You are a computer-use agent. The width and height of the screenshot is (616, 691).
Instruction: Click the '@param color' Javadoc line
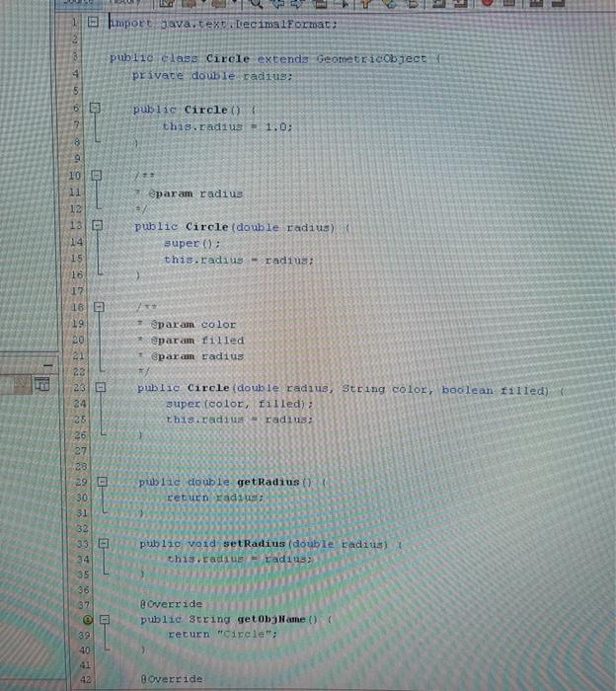click(193, 325)
